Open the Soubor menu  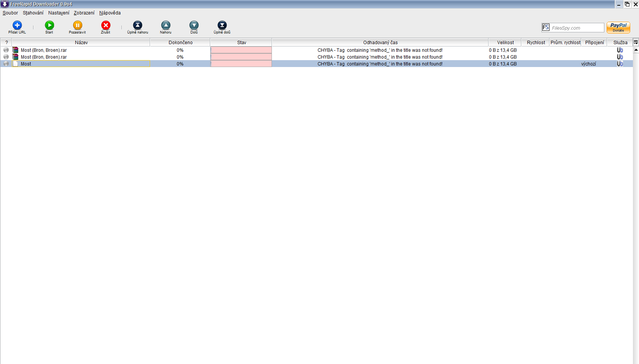tap(10, 13)
